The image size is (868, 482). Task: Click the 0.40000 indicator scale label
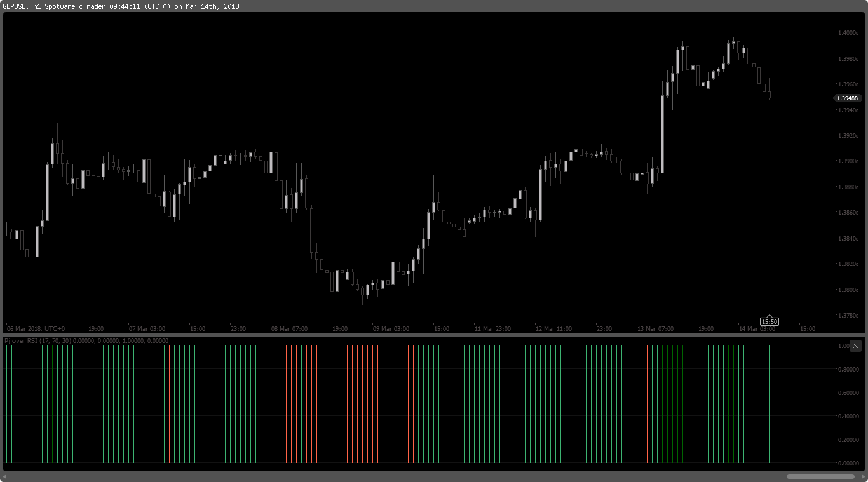pos(848,417)
